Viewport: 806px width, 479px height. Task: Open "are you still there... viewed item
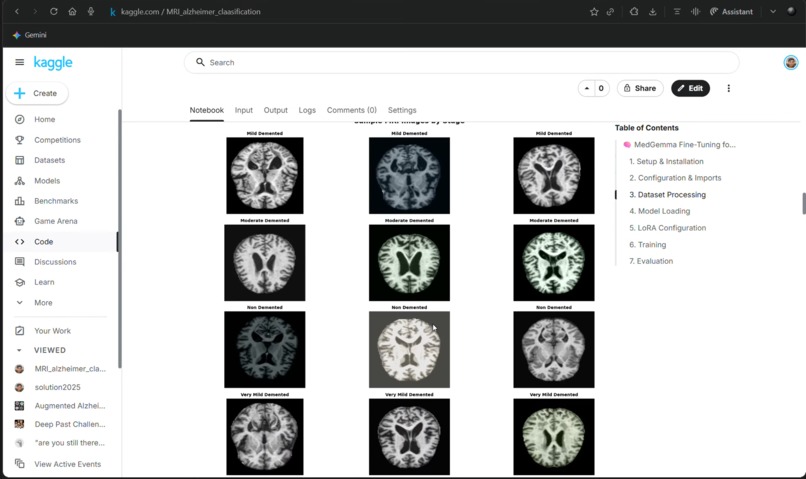(70, 443)
